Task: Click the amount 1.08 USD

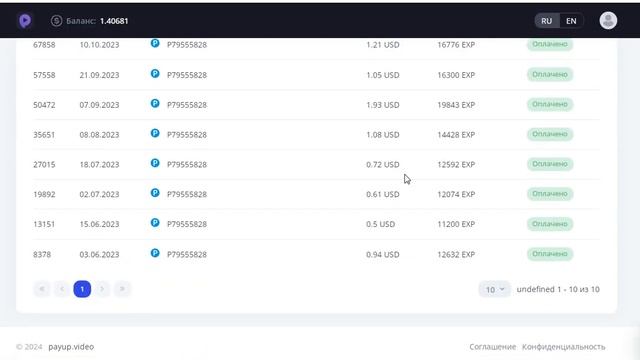Action: coord(382,135)
